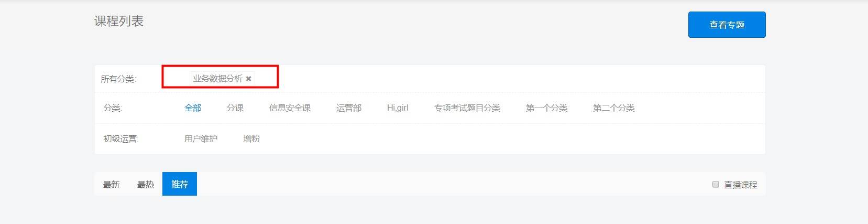
Task: Click the 初级运营 row label
Action: tap(121, 139)
